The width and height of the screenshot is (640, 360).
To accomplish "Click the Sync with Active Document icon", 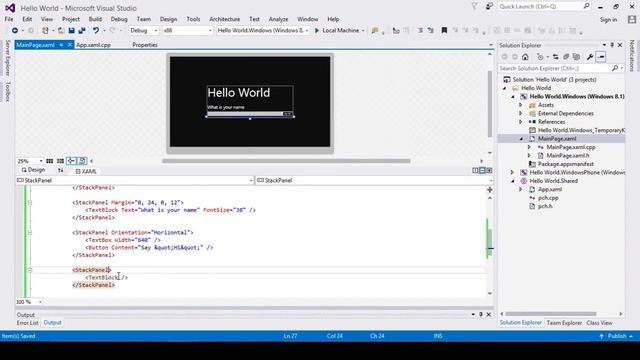I will coord(555,57).
